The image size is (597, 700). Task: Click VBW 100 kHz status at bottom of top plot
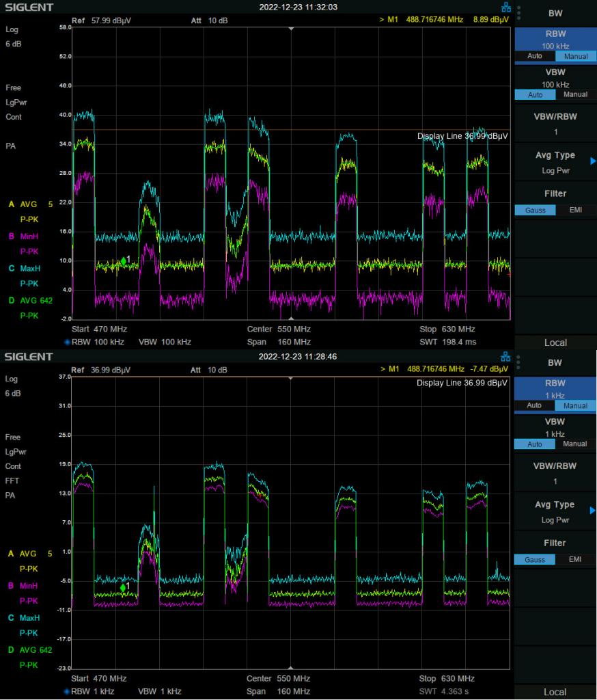[165, 342]
